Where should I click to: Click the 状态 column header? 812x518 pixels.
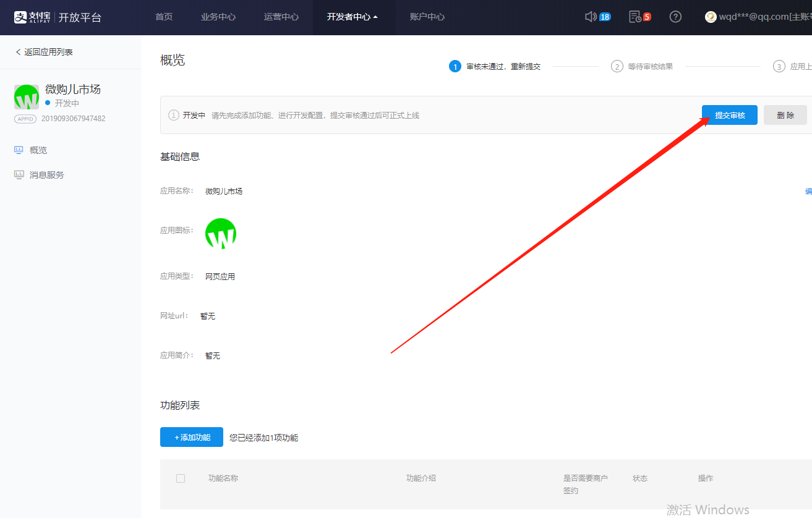pos(640,478)
